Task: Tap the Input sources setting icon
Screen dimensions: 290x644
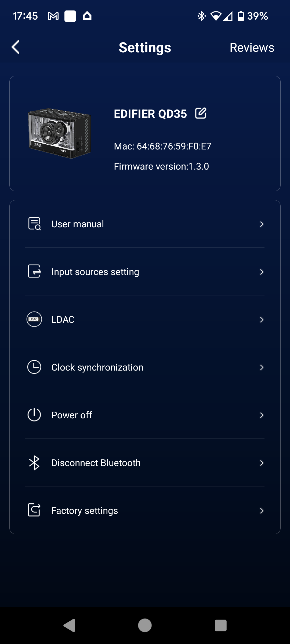Action: [34, 271]
